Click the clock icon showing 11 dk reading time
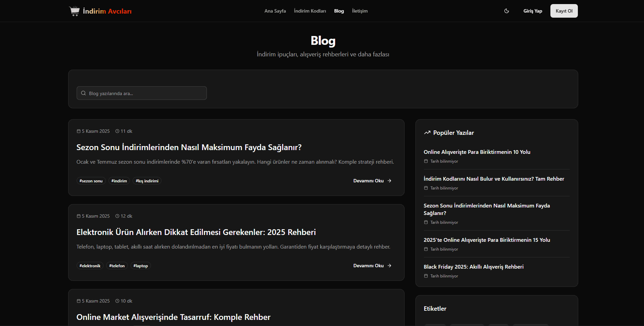644x326 pixels. coord(117,131)
